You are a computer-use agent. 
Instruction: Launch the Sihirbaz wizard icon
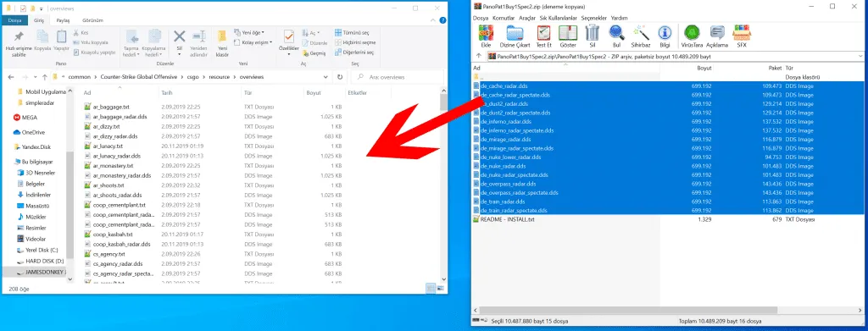641,36
